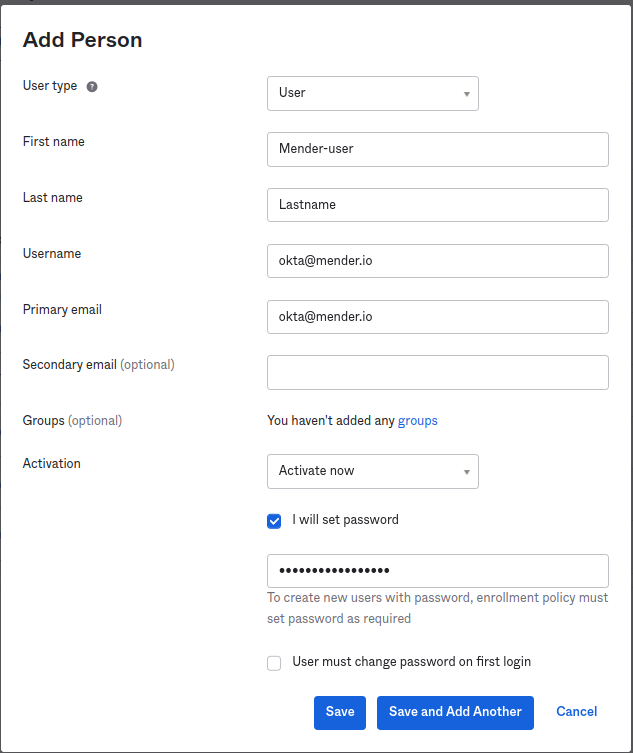Viewport: 633px width, 753px height.
Task: Select the Last name input box
Action: click(x=437, y=205)
